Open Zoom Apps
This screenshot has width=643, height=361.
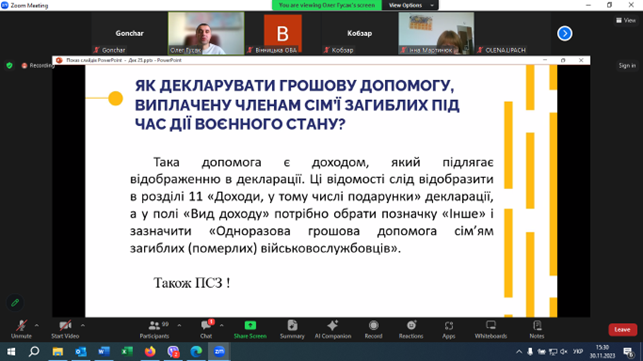(449, 329)
